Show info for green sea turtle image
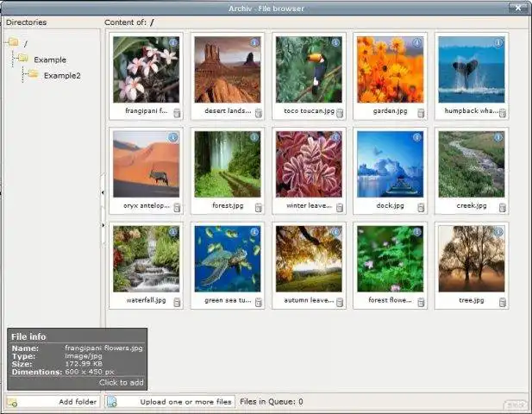Image resolution: width=532 pixels, height=414 pixels. [x=254, y=232]
